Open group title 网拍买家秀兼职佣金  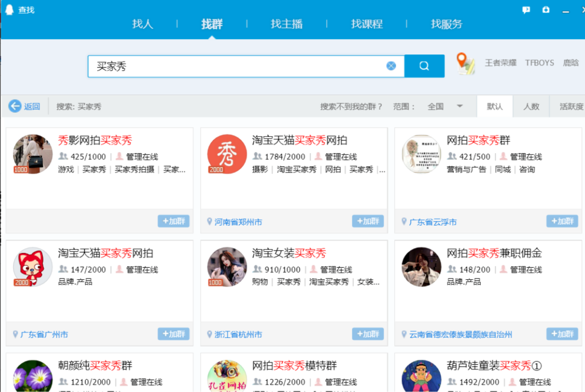pyautogui.click(x=494, y=253)
